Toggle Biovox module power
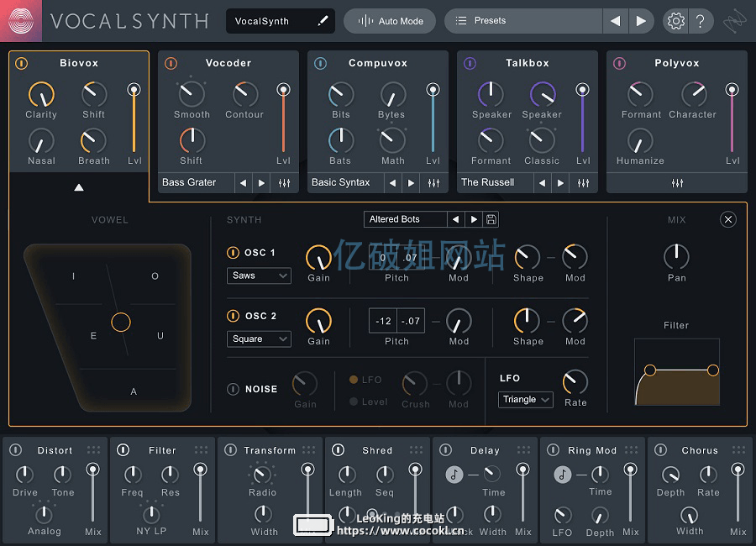 tap(21, 63)
